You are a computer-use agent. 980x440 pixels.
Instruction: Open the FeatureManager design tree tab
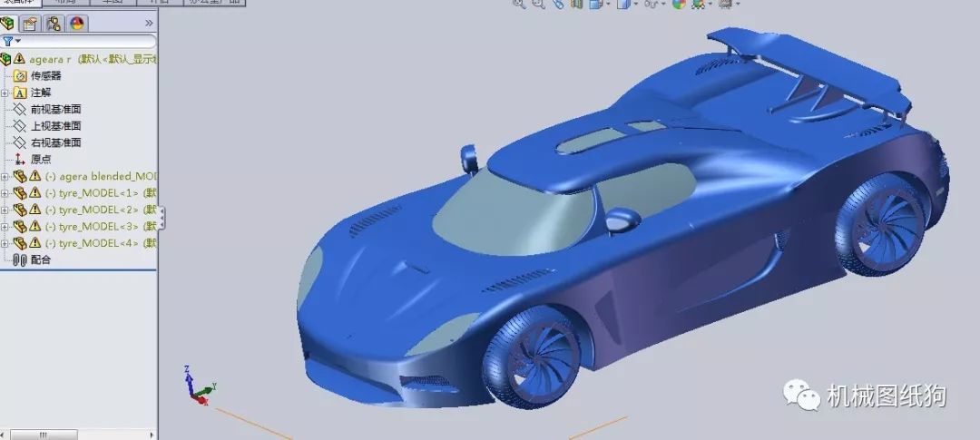point(7,24)
